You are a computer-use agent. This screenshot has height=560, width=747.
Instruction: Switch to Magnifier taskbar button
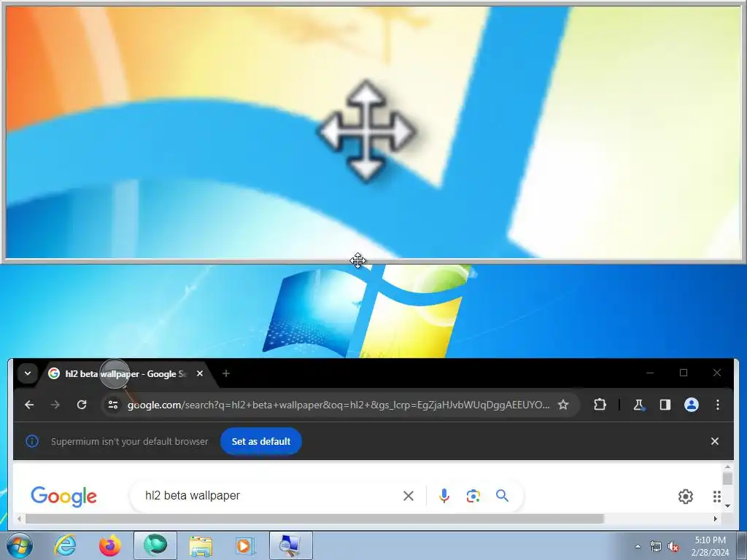pos(290,545)
